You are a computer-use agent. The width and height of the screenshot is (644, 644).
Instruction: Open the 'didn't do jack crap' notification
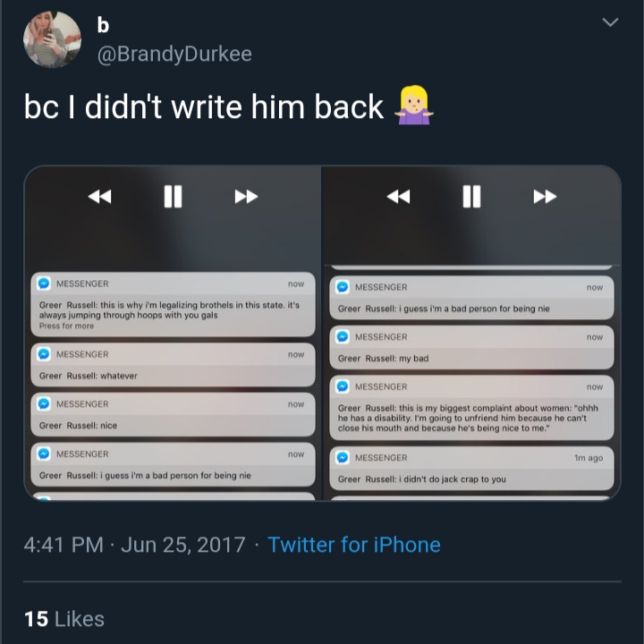(x=471, y=468)
